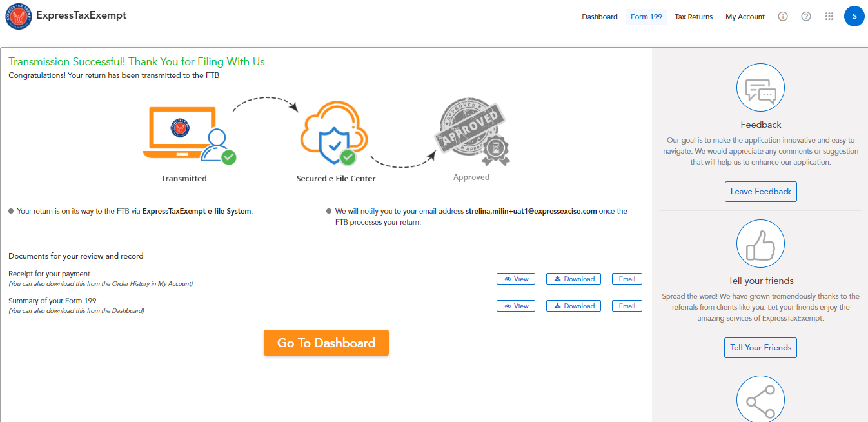Download the Summary of your Form 199
This screenshot has height=422, width=868.
574,306
